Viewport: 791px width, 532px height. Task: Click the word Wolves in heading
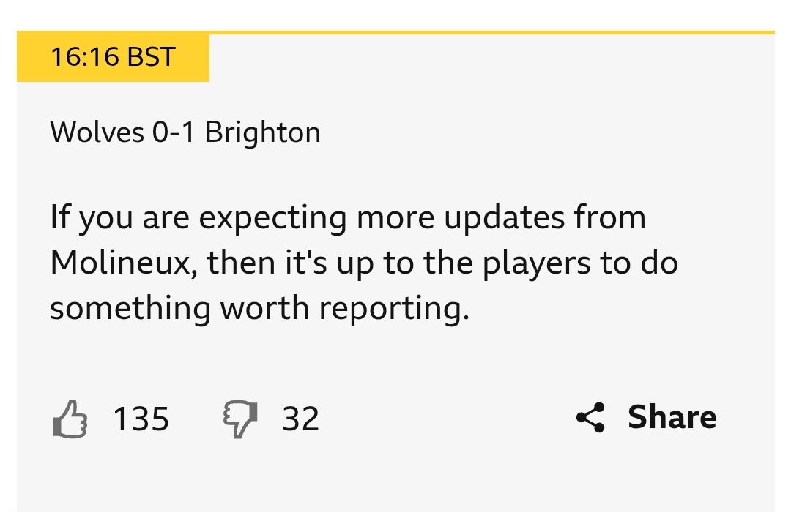pyautogui.click(x=97, y=132)
